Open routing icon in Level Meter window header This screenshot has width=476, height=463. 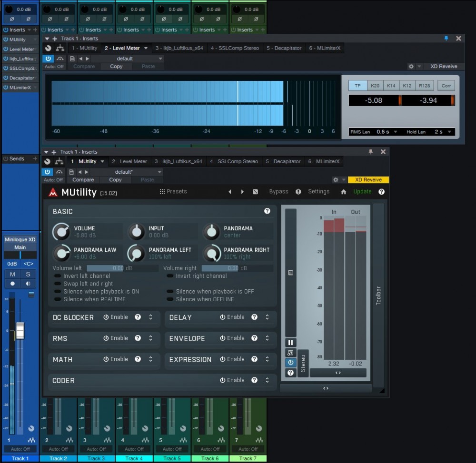pyautogui.click(x=60, y=48)
